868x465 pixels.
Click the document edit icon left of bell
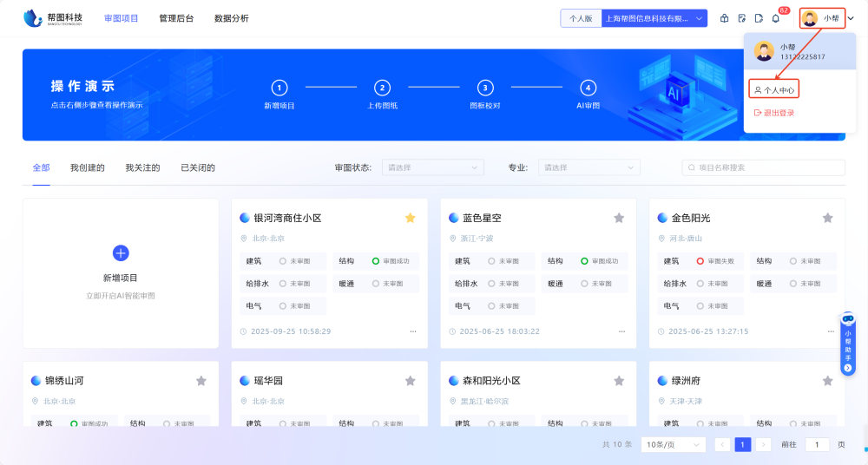tap(759, 18)
